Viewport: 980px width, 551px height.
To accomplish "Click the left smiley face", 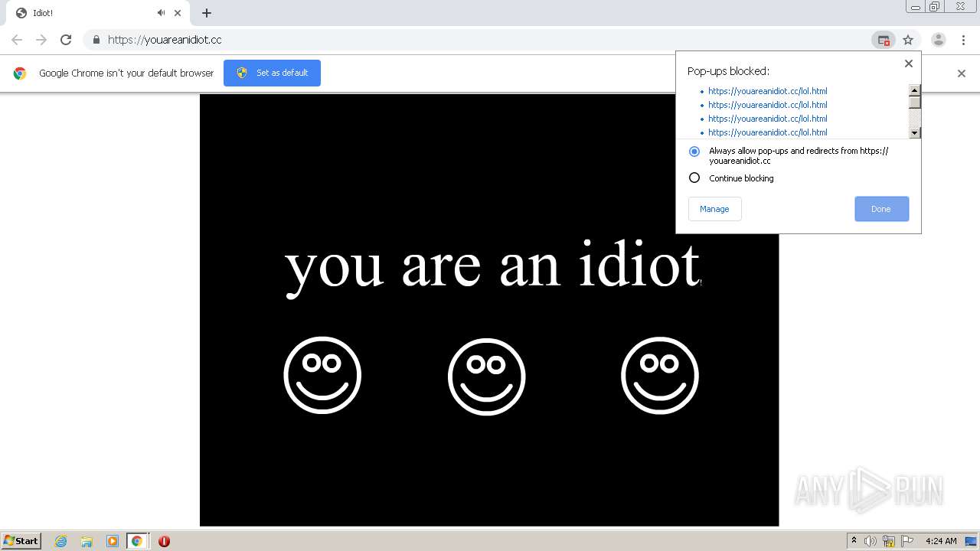I will click(322, 376).
